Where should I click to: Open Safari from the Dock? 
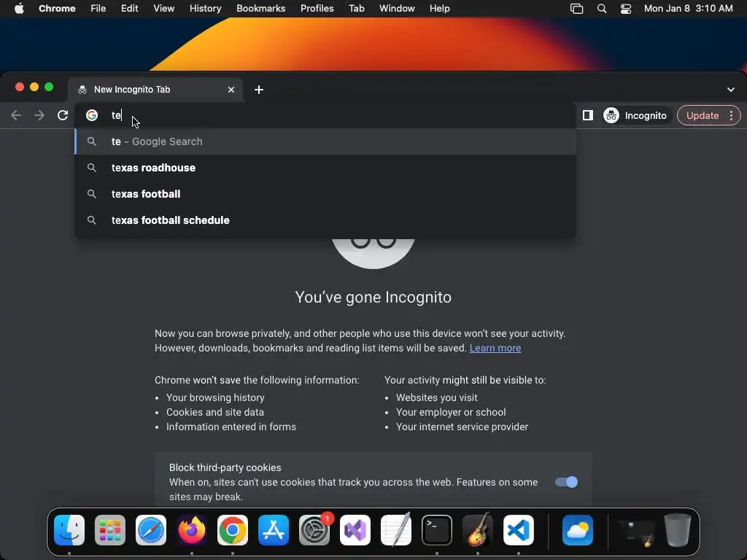pyautogui.click(x=151, y=530)
